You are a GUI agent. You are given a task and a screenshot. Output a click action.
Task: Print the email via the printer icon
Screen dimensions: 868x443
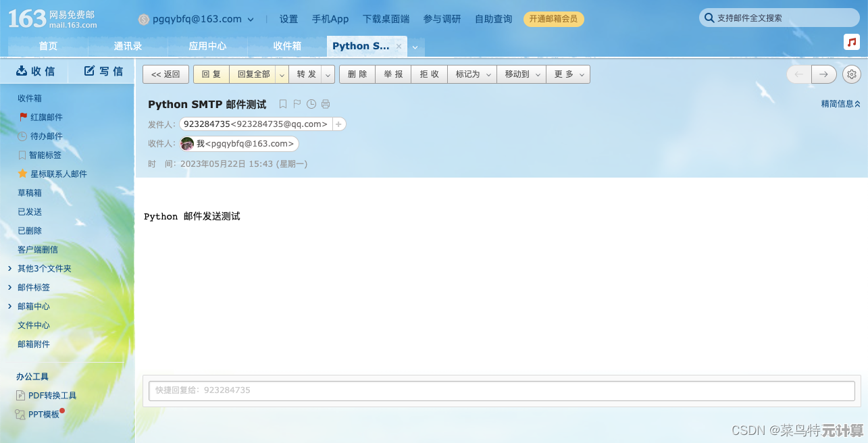point(325,104)
